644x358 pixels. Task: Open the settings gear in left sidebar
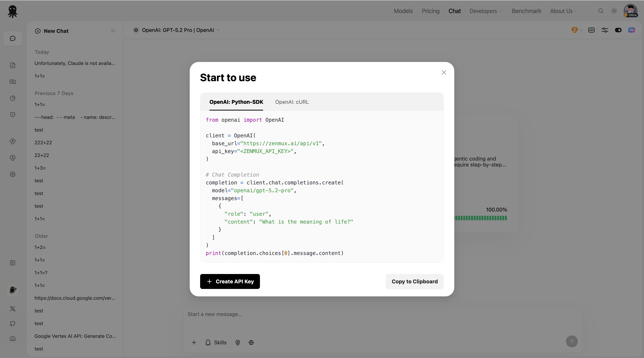click(12, 174)
